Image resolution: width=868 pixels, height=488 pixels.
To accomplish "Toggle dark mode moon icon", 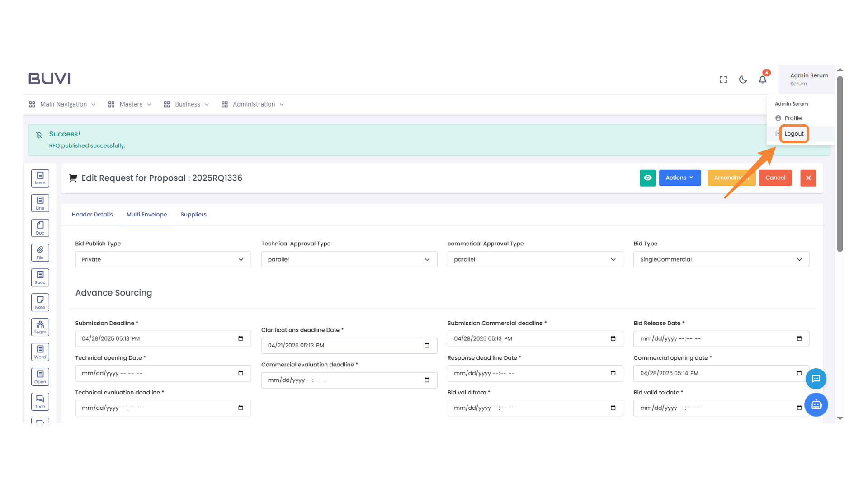I will [743, 80].
